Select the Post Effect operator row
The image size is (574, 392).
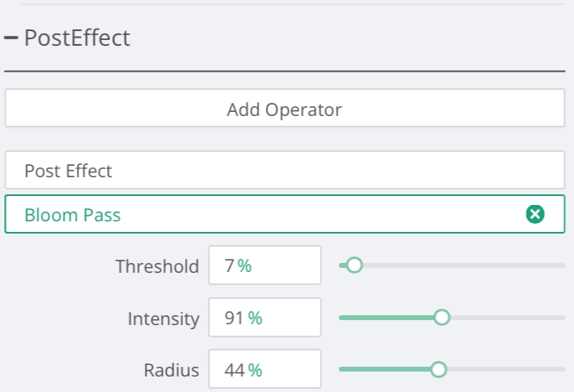(285, 171)
